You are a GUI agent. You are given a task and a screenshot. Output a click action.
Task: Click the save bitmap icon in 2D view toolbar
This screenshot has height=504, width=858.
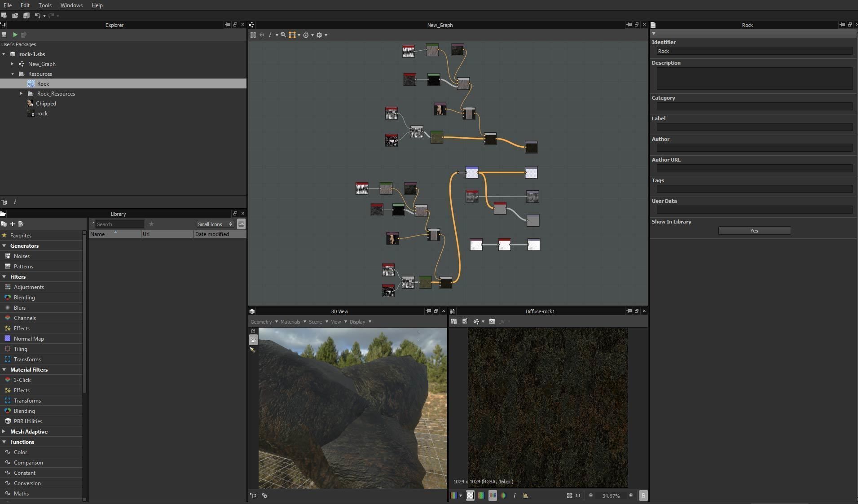pyautogui.click(x=465, y=321)
